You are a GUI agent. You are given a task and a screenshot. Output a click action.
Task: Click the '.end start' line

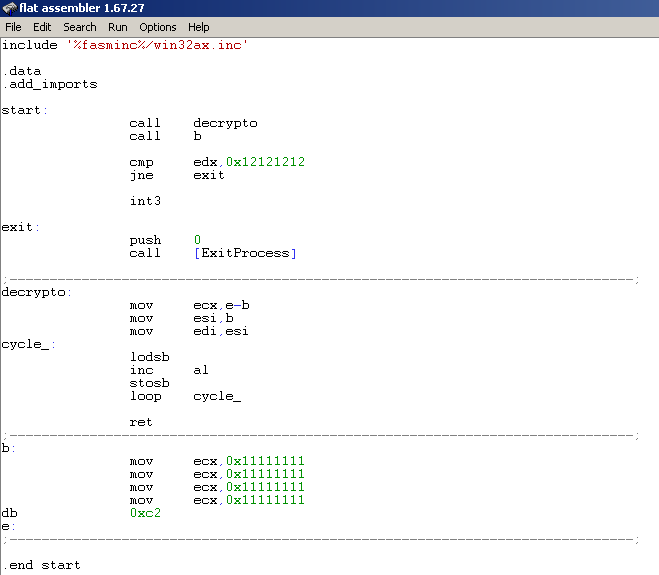point(41,565)
